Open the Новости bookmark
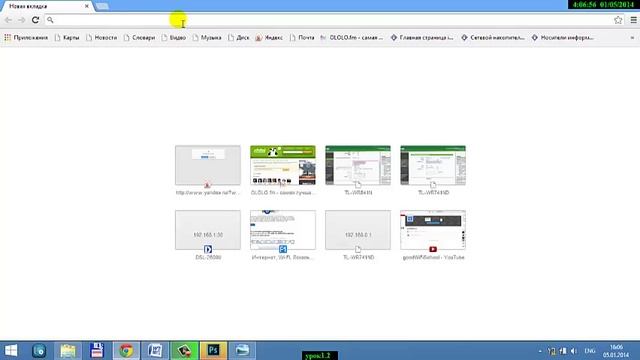 coord(102,38)
